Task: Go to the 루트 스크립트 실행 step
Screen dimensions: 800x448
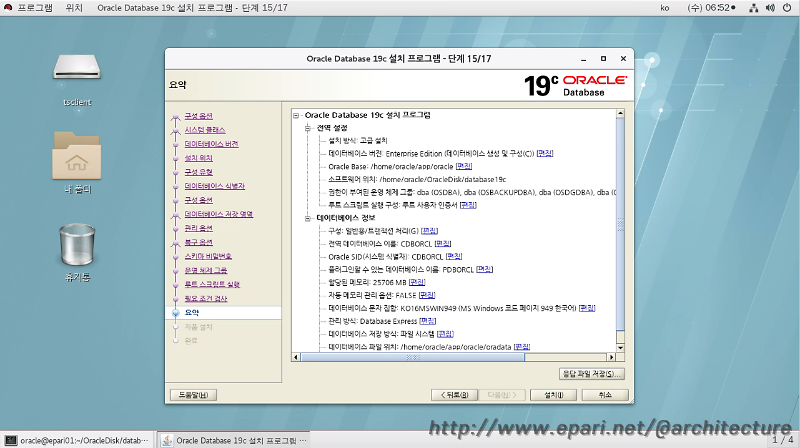Action: pyautogui.click(x=212, y=284)
